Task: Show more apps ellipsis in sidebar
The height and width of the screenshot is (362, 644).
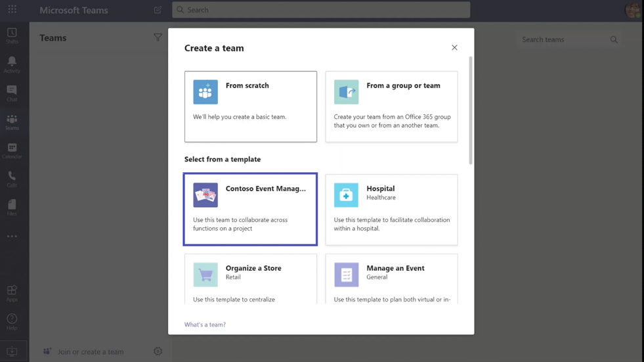Action: coord(12,237)
